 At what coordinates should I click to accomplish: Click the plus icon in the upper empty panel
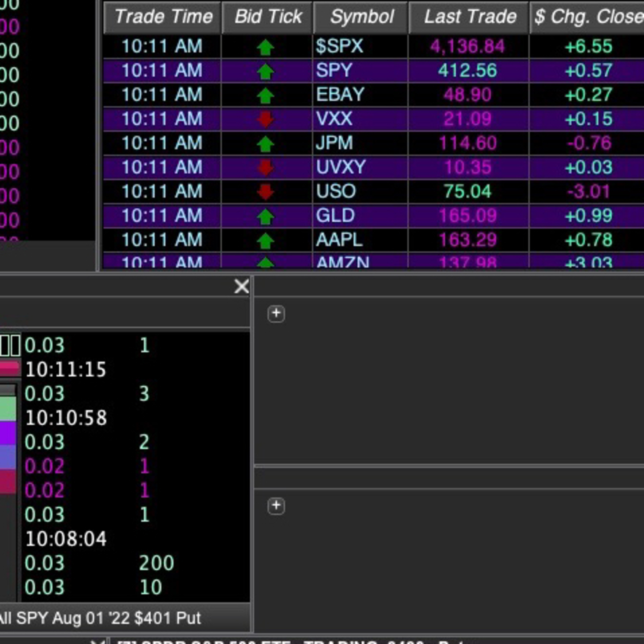276,314
